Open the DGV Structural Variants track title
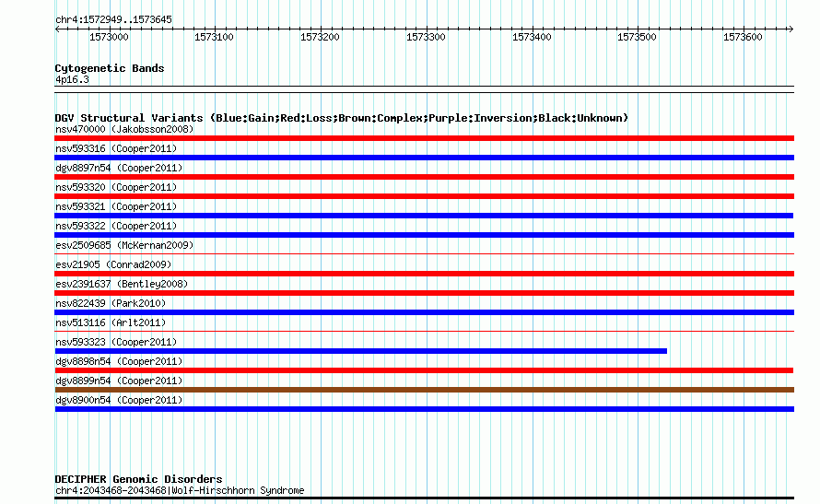 [x=342, y=118]
